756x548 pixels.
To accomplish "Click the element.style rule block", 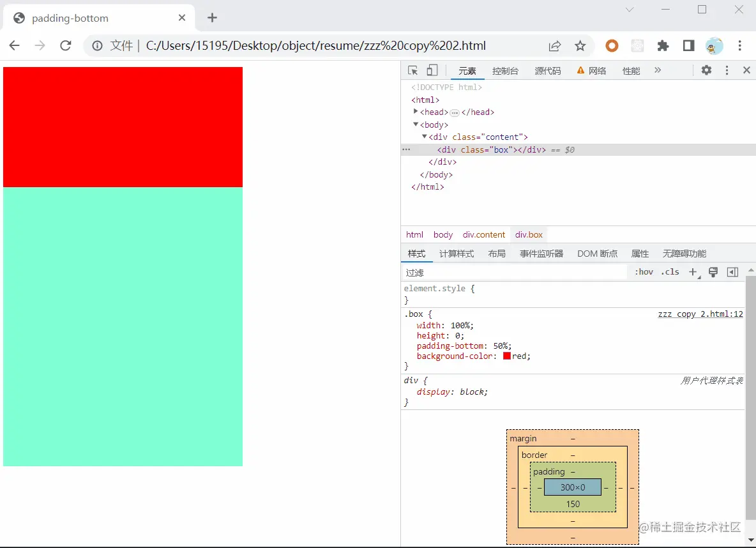I will coord(574,294).
